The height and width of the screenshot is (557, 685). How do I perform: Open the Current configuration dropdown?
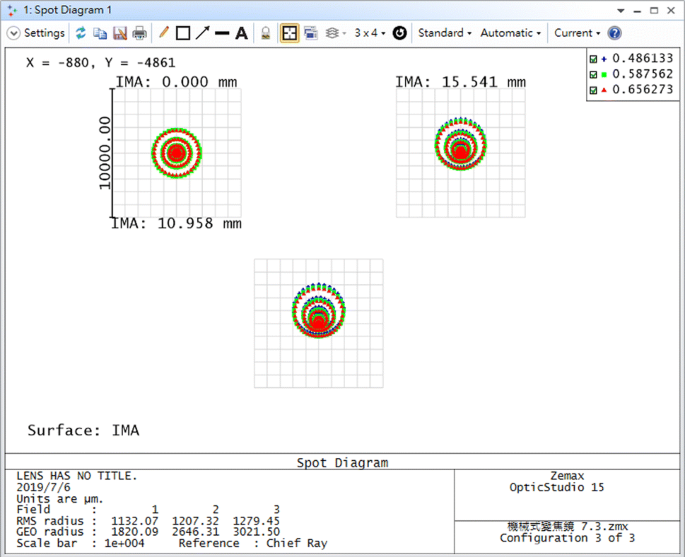tap(577, 33)
